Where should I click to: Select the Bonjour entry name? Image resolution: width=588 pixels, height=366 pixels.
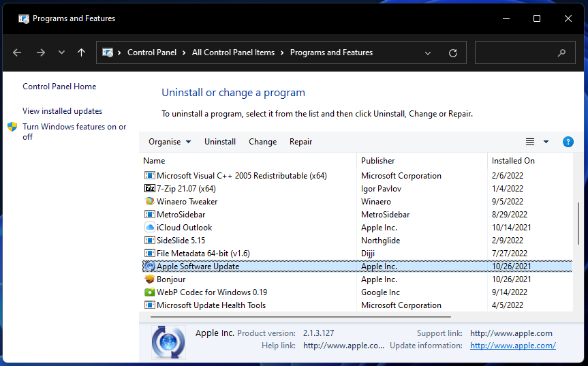coord(171,279)
